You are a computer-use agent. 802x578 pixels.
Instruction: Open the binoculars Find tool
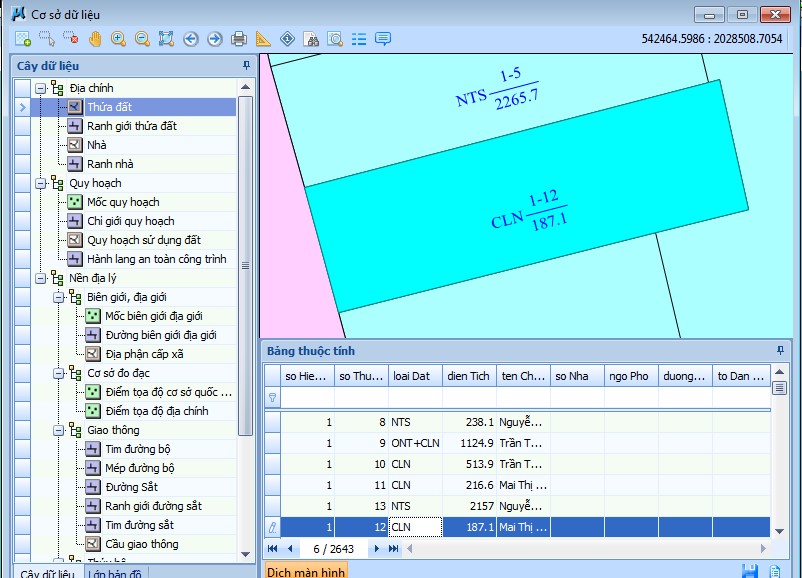tap(311, 39)
